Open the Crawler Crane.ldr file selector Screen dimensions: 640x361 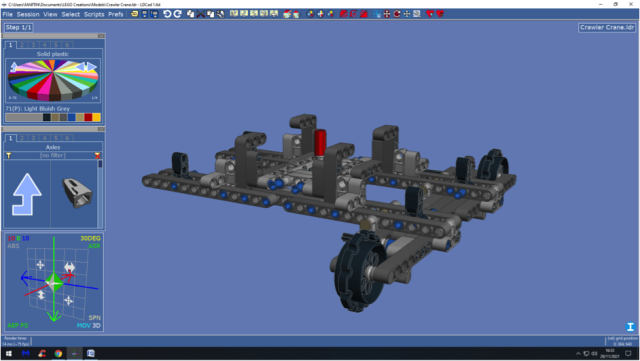click(x=607, y=27)
